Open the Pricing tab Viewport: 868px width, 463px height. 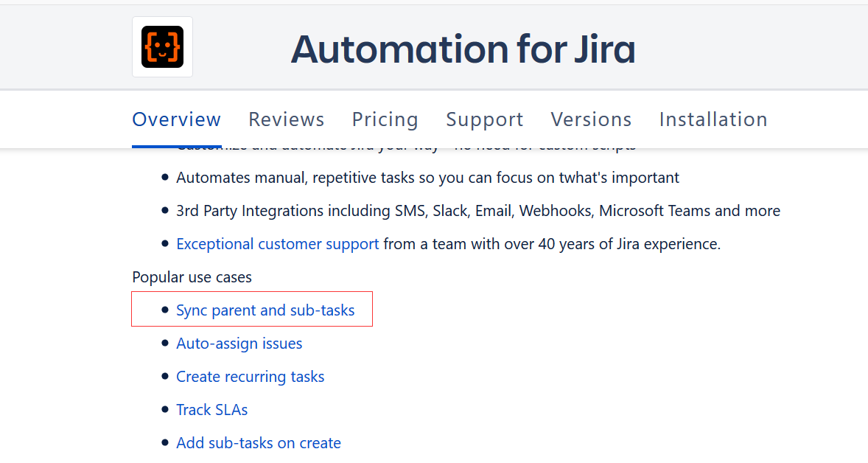[385, 119]
